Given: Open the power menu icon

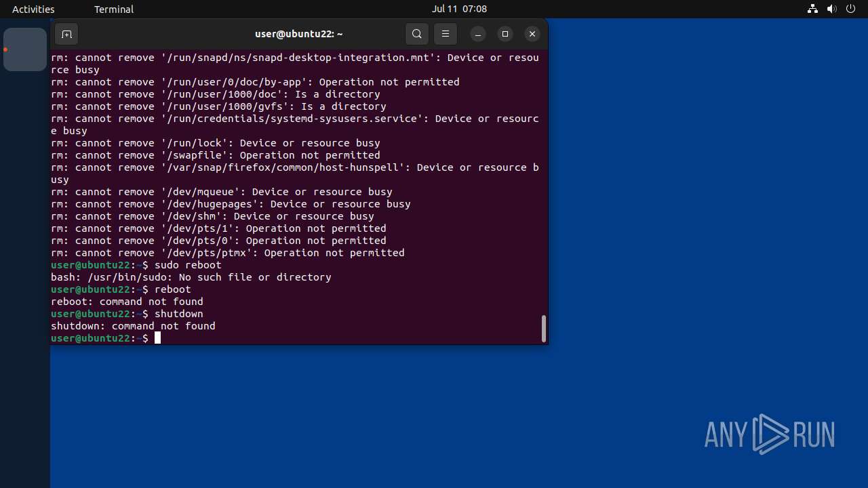Looking at the screenshot, I should [851, 9].
